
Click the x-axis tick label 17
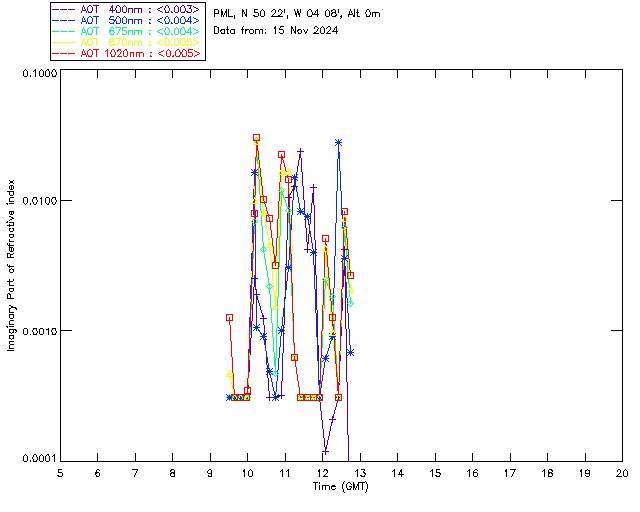point(510,473)
